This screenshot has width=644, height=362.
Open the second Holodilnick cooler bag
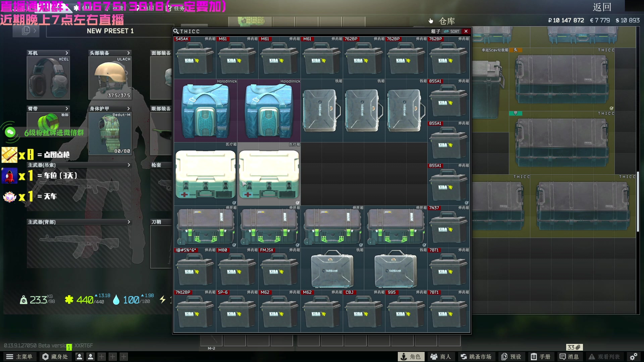[x=269, y=111]
